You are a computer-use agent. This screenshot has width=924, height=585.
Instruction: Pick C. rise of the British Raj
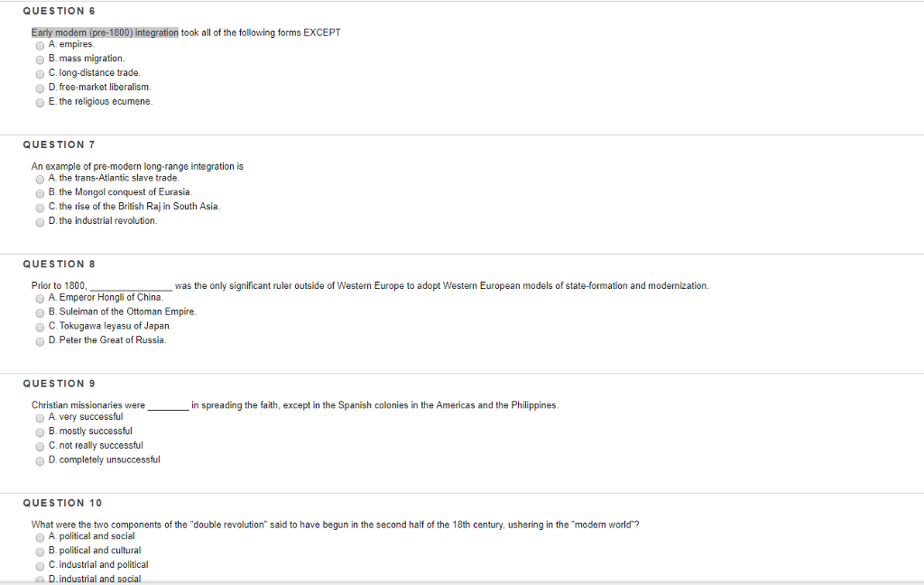tap(40, 209)
